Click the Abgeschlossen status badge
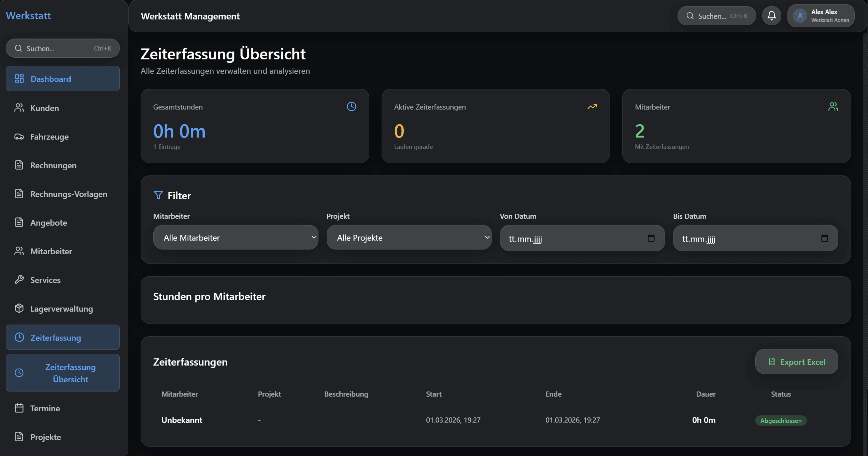Image resolution: width=868 pixels, height=456 pixels. tap(781, 421)
